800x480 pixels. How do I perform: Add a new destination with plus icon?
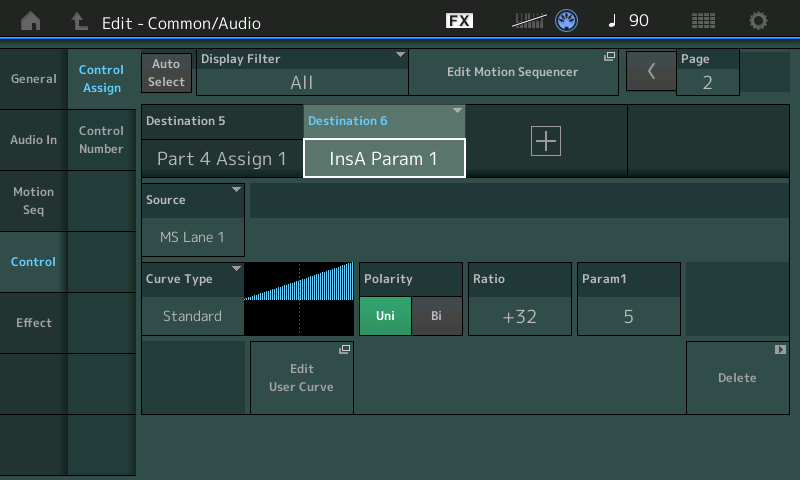(x=546, y=142)
